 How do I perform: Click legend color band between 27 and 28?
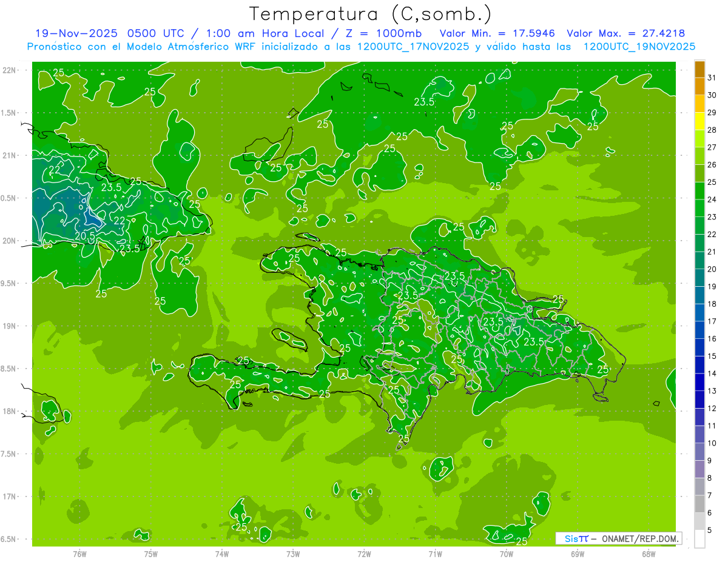[699, 138]
